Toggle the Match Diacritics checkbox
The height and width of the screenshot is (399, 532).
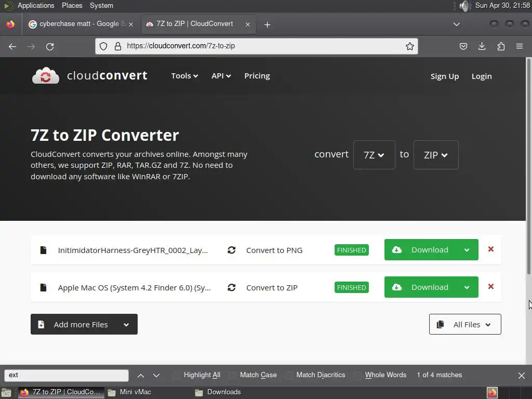[x=289, y=375]
